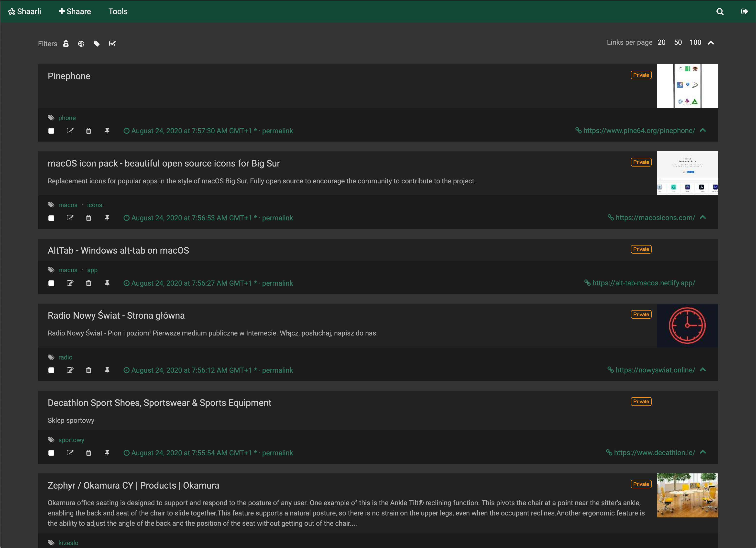Filter links by tag using tag icon

pyautogui.click(x=96, y=43)
